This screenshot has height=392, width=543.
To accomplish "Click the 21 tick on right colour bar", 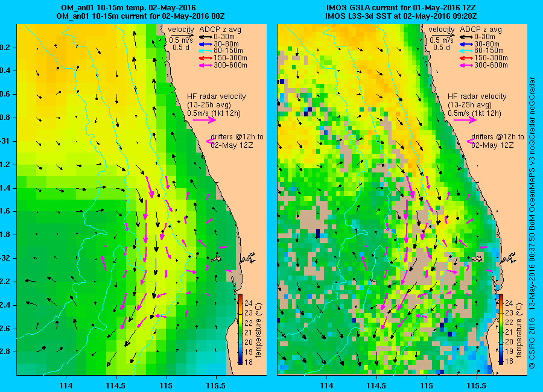I will 509,332.
